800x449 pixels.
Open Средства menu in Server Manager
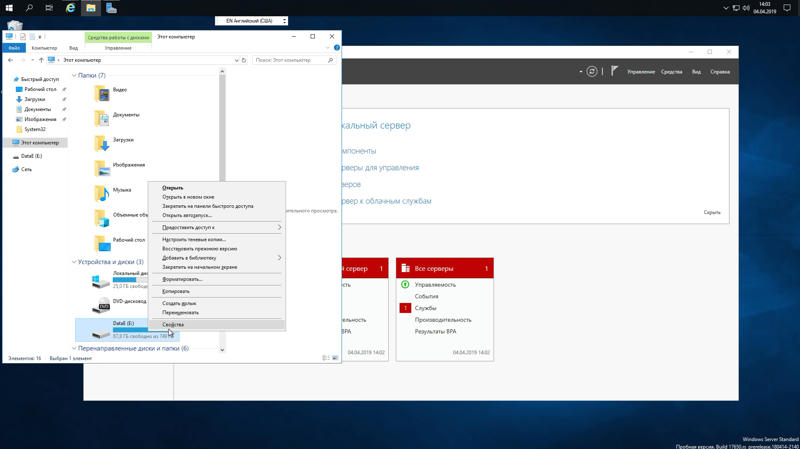point(671,72)
